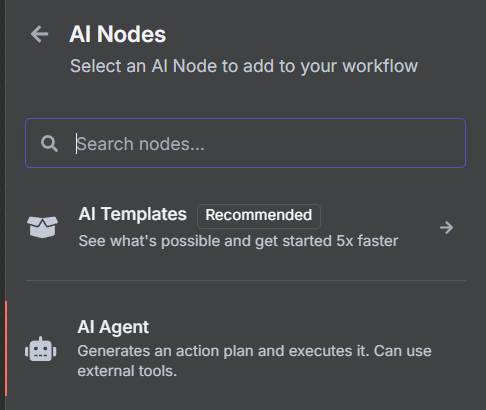Image resolution: width=486 pixels, height=410 pixels.
Task: Select the AI Agent node title
Action: pyautogui.click(x=113, y=327)
